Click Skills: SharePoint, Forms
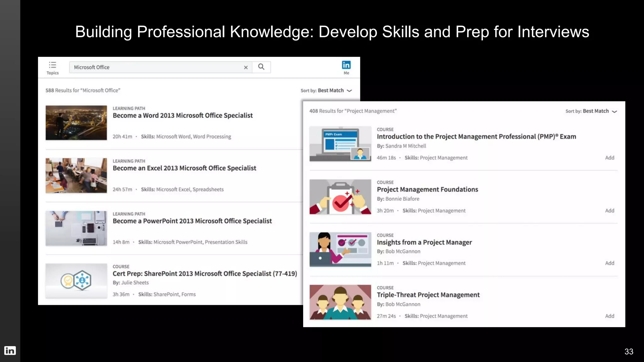 (167, 294)
